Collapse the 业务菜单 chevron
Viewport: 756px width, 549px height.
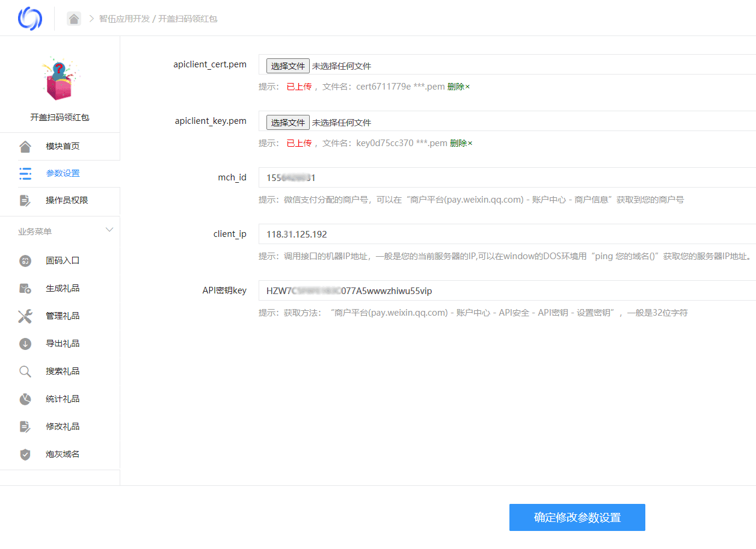pos(109,230)
